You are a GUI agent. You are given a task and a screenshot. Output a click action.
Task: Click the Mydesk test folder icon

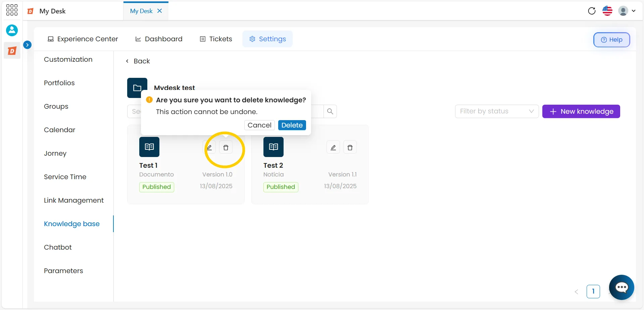(137, 88)
